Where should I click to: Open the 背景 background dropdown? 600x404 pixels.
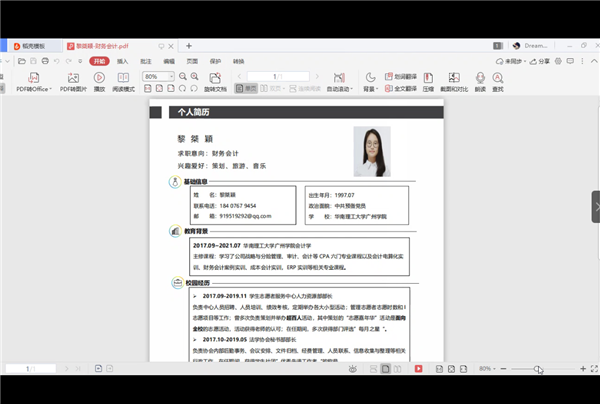(371, 89)
